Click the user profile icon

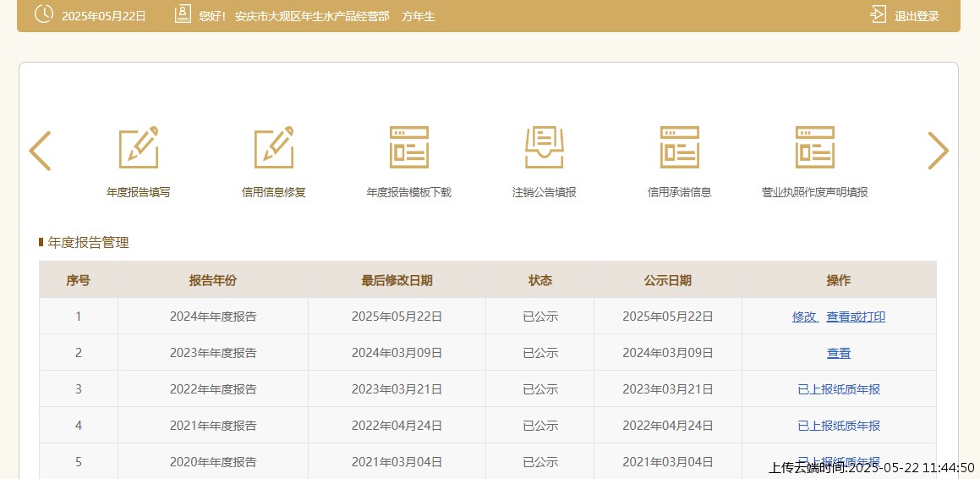tap(183, 14)
